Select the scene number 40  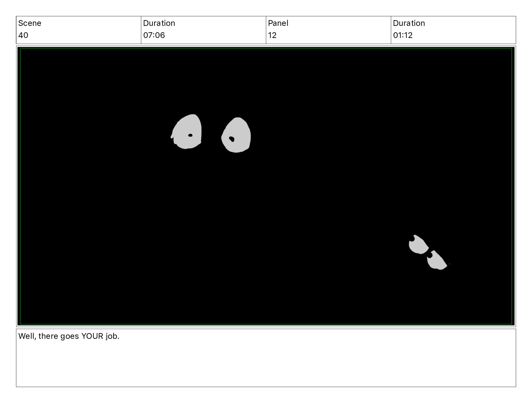23,35
